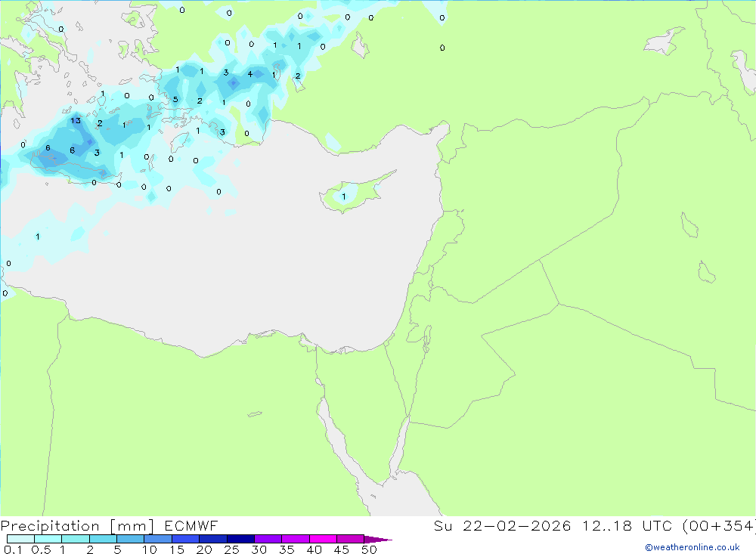The image size is (756, 554).
Task: Click the 25–30 mm dark blue swatch
Action: point(240,539)
